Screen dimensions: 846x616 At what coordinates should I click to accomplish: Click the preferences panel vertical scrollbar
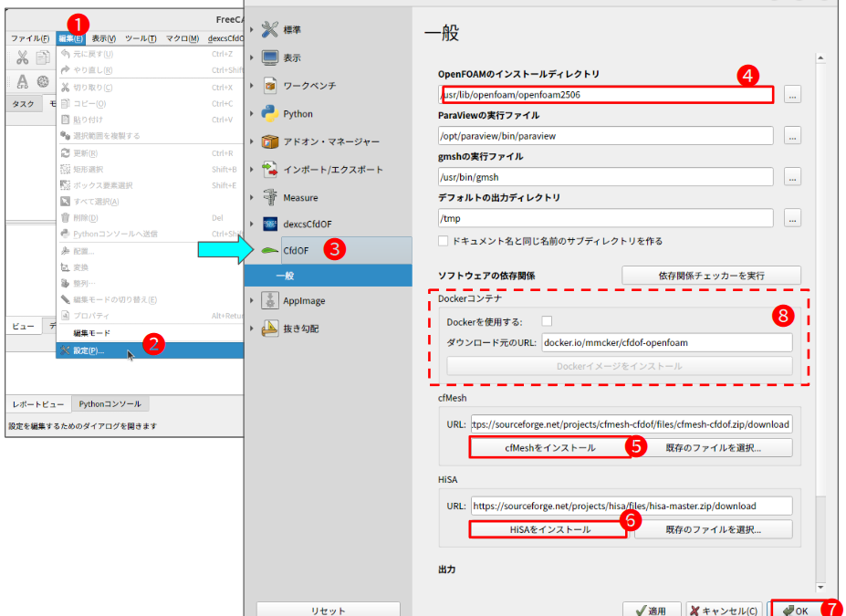820,274
